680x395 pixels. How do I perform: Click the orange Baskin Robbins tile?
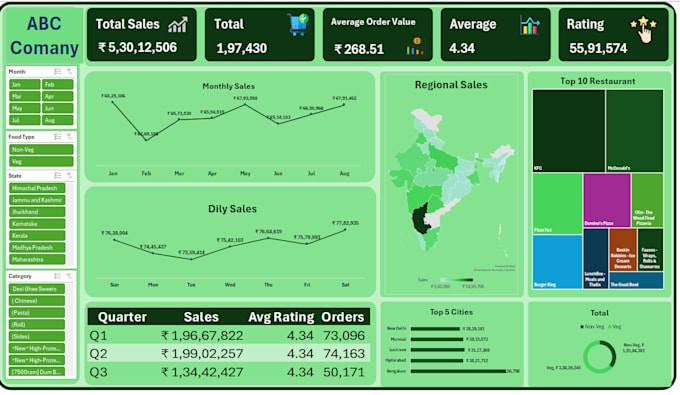tap(623, 250)
